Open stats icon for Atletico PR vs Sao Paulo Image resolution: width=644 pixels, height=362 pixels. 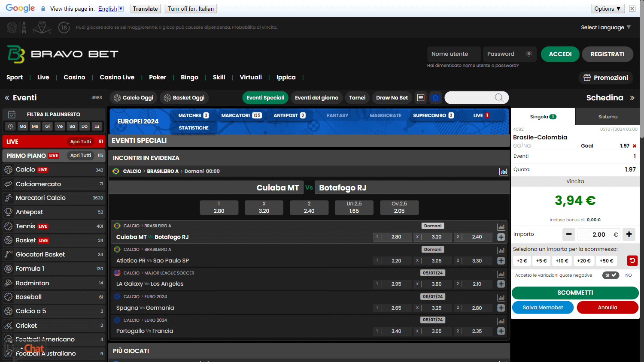[x=501, y=250]
